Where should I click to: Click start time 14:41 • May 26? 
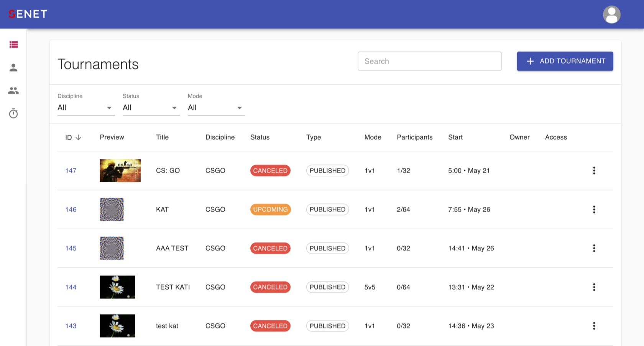point(471,248)
